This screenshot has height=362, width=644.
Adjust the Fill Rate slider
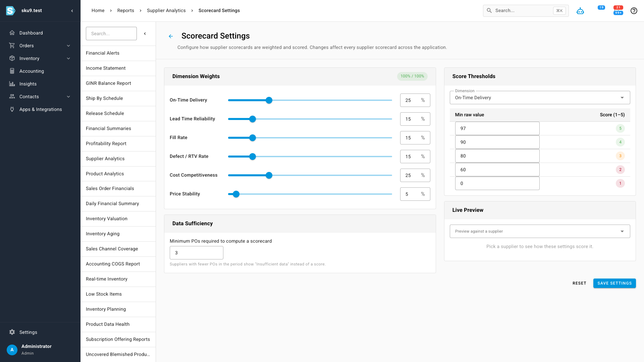[253, 138]
